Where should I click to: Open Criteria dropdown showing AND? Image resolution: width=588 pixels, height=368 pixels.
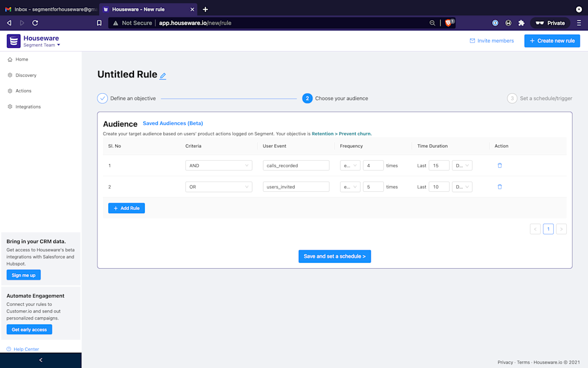click(219, 165)
